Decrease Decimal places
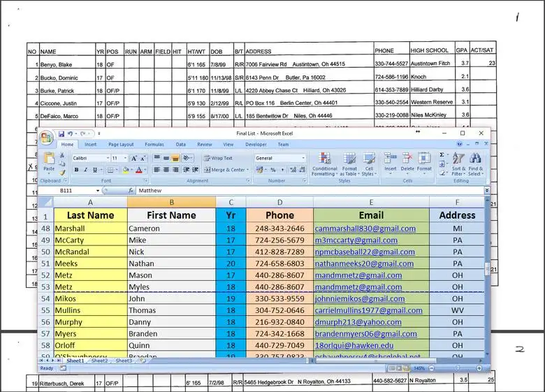This screenshot has width=545, height=392. [302, 170]
